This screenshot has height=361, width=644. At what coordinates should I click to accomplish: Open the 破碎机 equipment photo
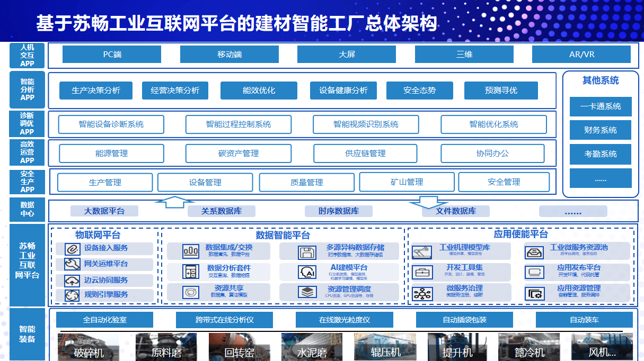point(89,347)
